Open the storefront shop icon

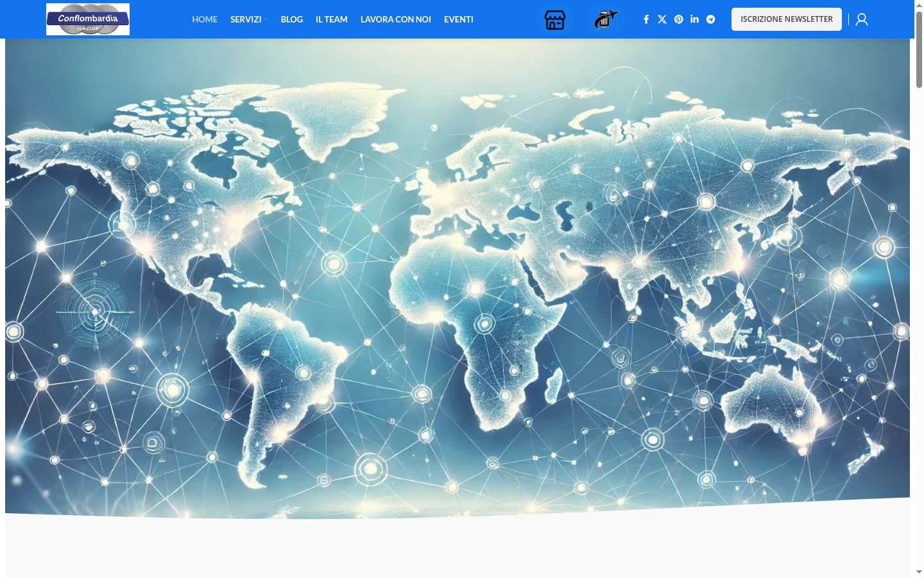tap(555, 20)
